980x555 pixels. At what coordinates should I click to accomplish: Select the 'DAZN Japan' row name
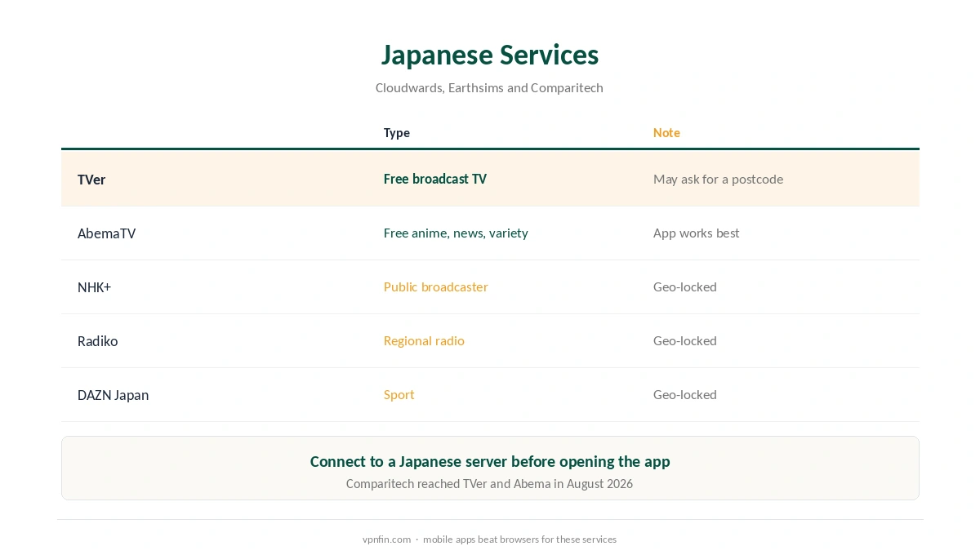pyautogui.click(x=113, y=395)
